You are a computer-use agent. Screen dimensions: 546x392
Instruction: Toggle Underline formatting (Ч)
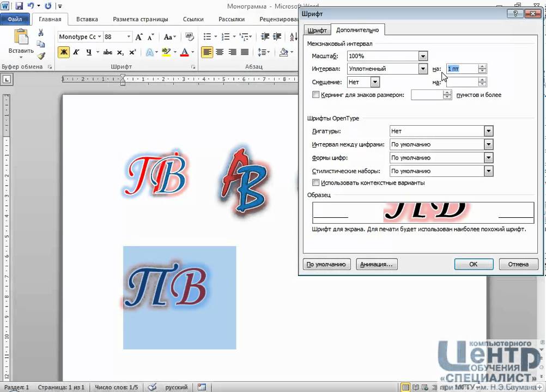(89, 52)
